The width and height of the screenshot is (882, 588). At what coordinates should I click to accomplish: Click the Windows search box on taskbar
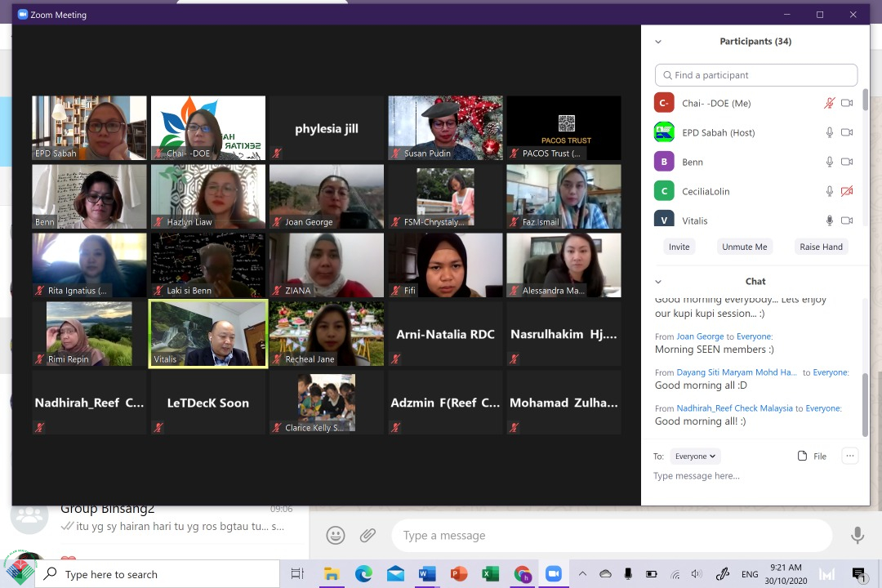pyautogui.click(x=158, y=574)
